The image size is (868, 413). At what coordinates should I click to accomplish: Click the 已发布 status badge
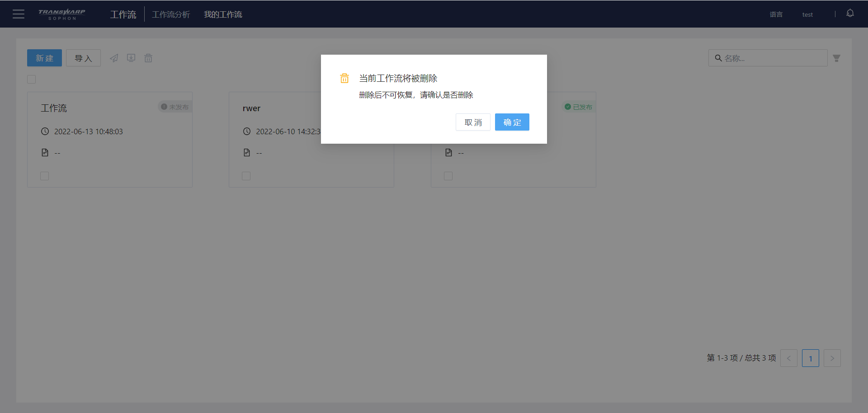point(579,107)
